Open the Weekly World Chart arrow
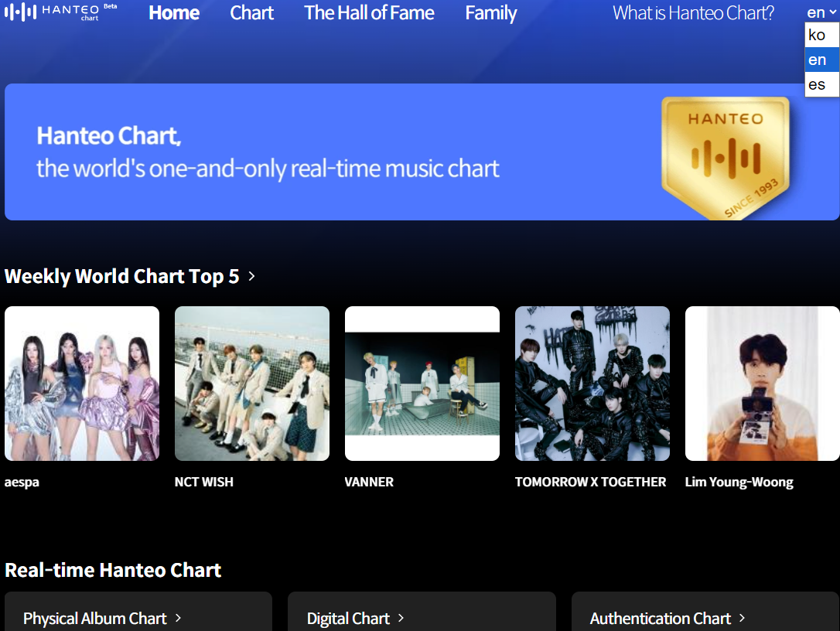840x631 pixels. click(x=251, y=276)
